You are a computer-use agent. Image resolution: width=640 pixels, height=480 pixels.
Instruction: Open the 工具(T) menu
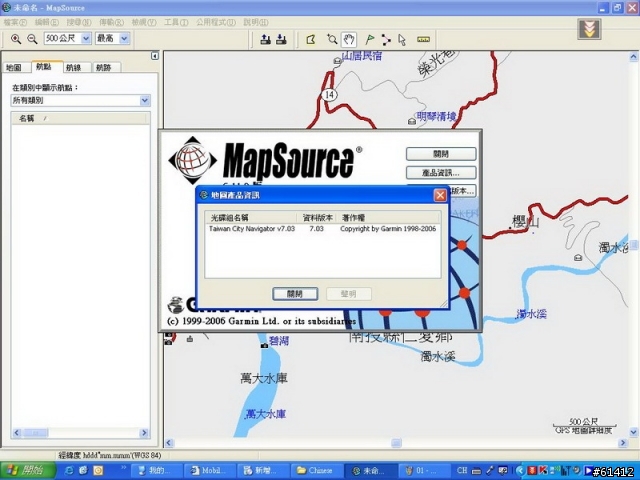(x=176, y=22)
